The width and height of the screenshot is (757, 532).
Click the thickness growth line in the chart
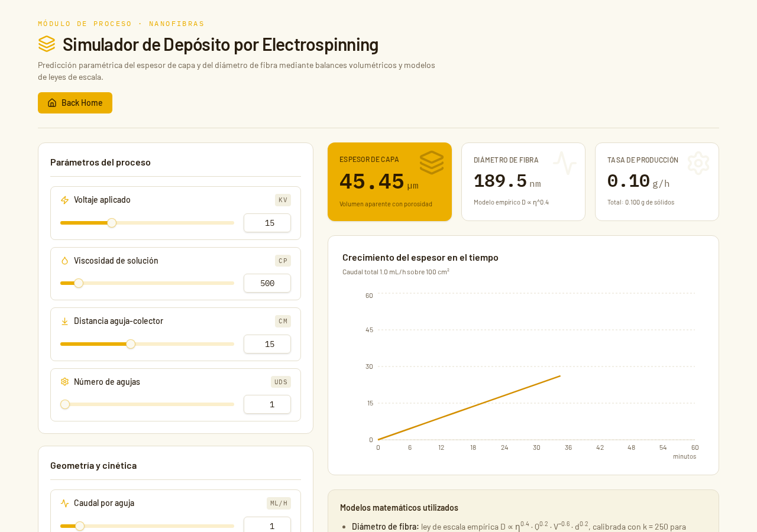469,408
